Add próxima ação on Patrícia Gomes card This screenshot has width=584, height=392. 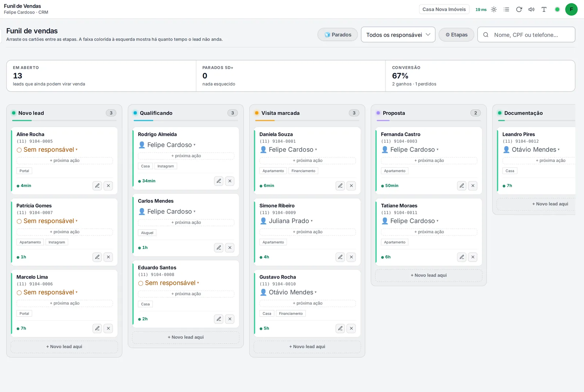pos(65,232)
